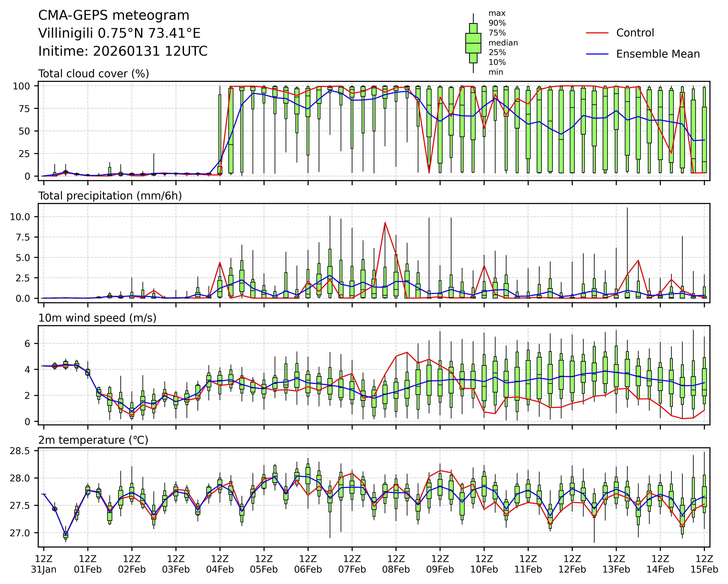Click the red Control legend line

(597, 33)
